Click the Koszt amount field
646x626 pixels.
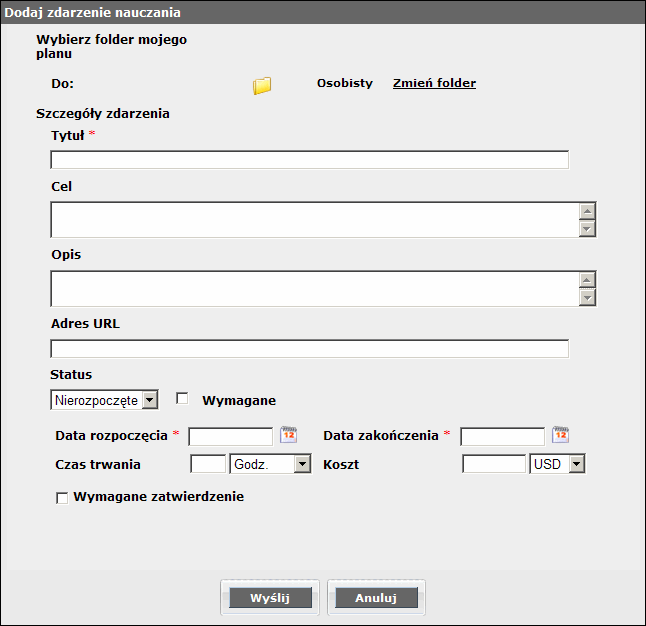point(494,464)
